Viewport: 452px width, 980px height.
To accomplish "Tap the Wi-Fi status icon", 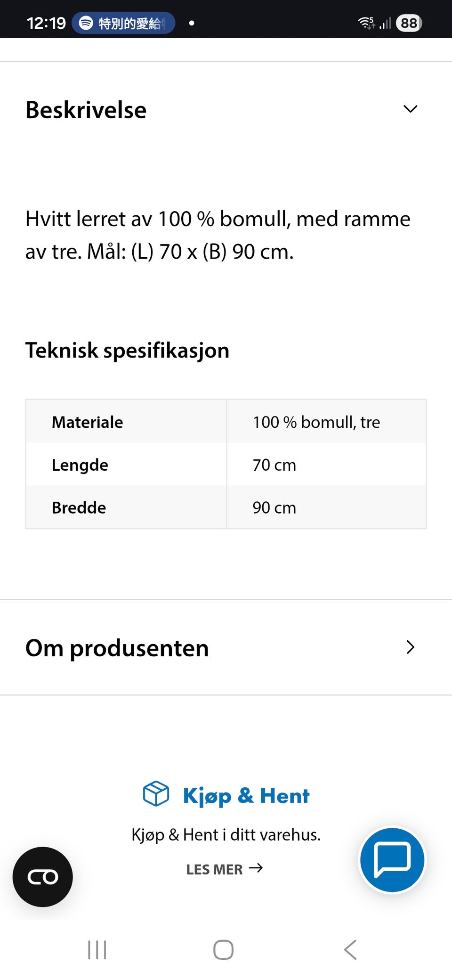I will (x=366, y=23).
